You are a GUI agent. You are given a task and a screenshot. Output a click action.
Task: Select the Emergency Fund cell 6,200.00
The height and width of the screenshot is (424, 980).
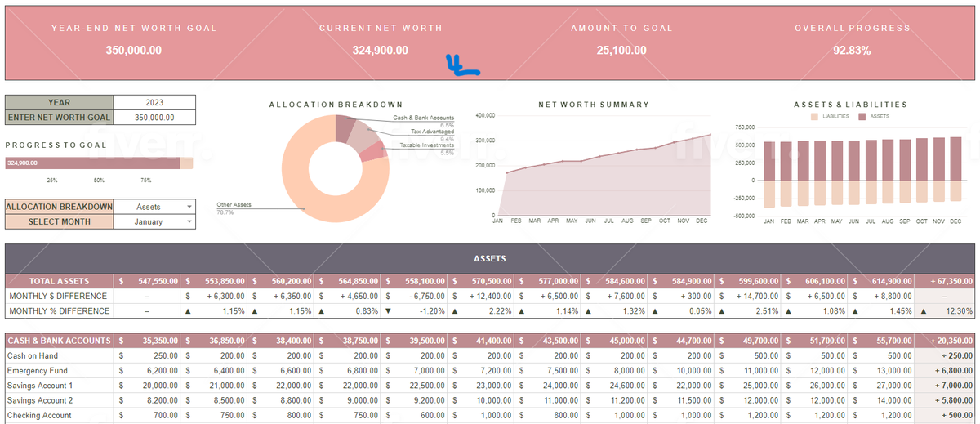click(147, 371)
